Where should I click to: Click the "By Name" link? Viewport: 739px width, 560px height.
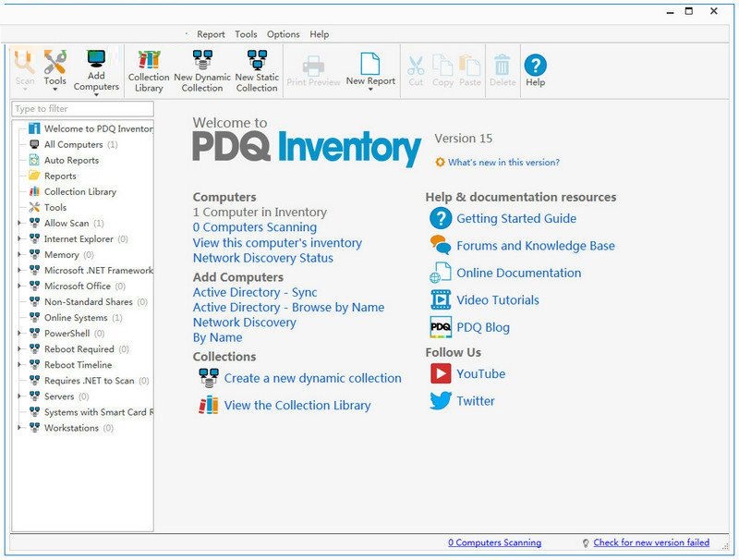click(217, 337)
